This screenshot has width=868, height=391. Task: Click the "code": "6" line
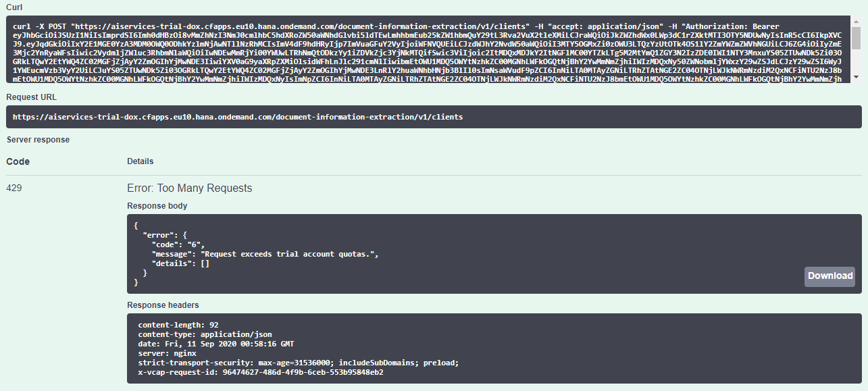(x=178, y=244)
